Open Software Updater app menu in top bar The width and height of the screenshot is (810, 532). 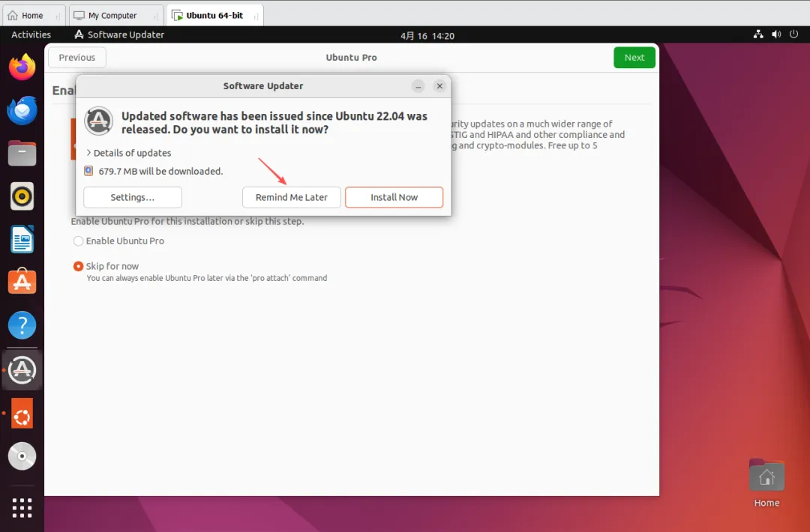coord(119,34)
